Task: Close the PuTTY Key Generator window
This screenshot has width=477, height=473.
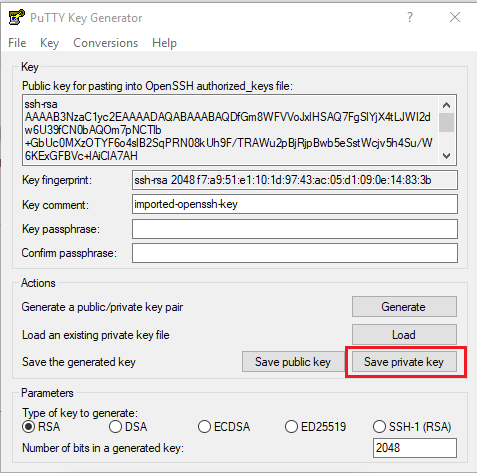Action: click(455, 17)
